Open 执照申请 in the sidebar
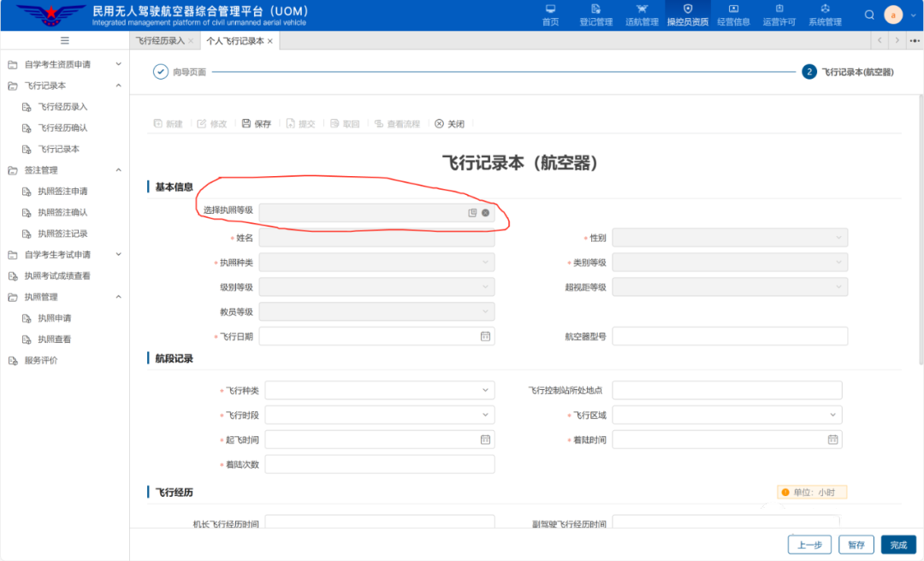This screenshot has width=924, height=561. click(x=54, y=318)
